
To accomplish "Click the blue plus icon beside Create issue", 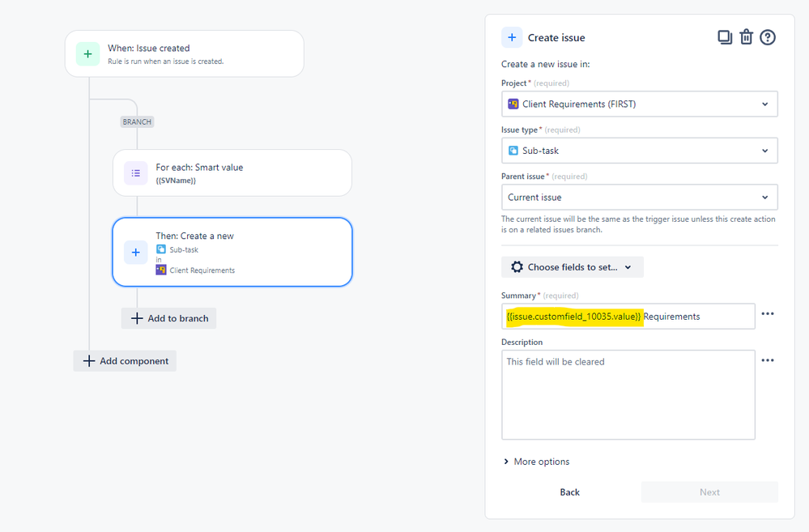I will [x=512, y=37].
